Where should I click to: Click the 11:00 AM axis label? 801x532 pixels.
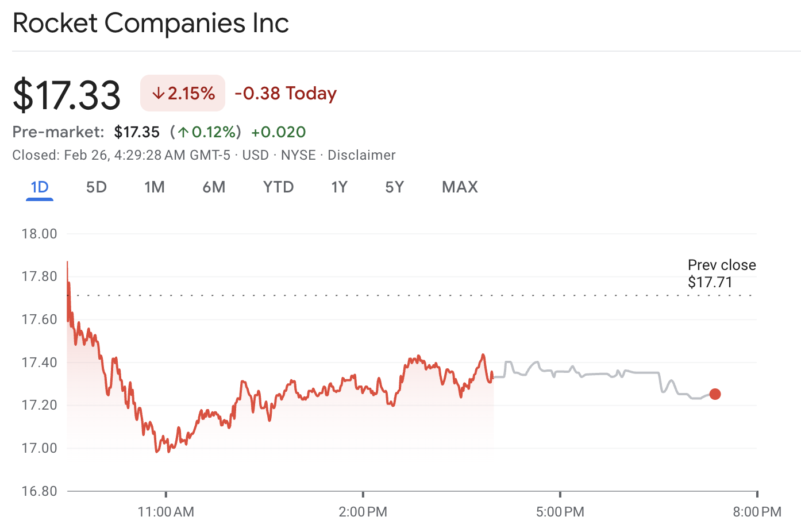[x=166, y=512]
